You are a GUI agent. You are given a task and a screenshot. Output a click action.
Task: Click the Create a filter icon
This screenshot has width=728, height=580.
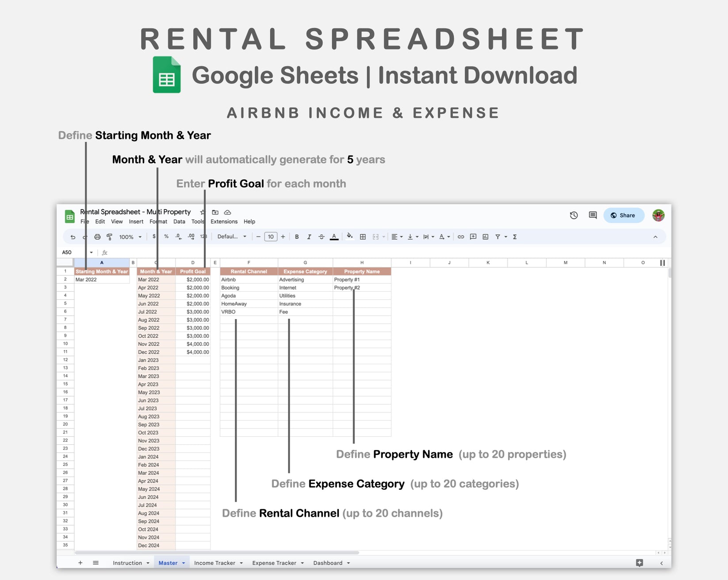pyautogui.click(x=497, y=237)
